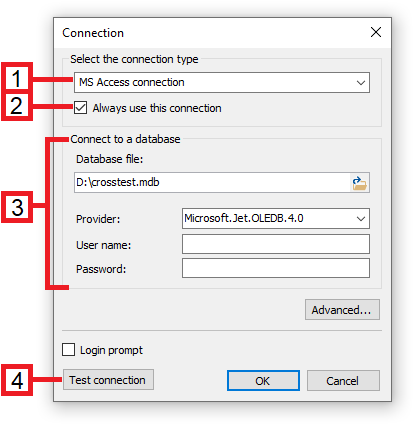
Task: Click the 'Always use this connection' label text
Action: click(x=157, y=108)
